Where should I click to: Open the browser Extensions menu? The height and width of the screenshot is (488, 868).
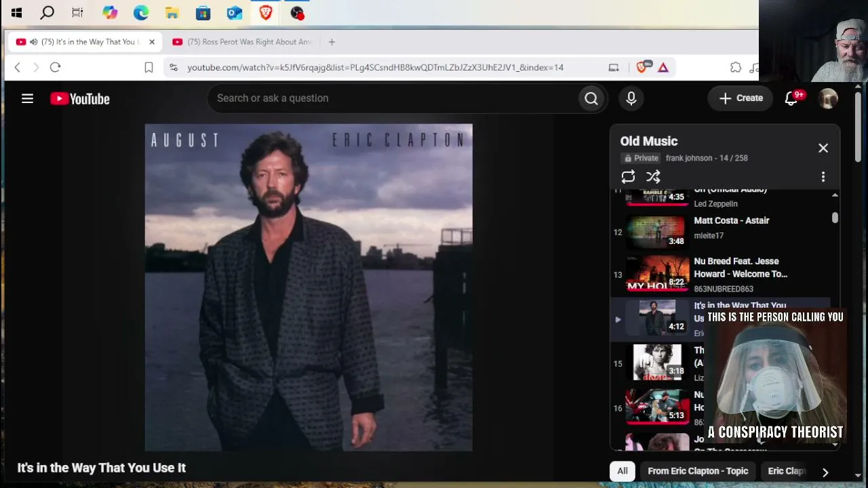pos(736,67)
